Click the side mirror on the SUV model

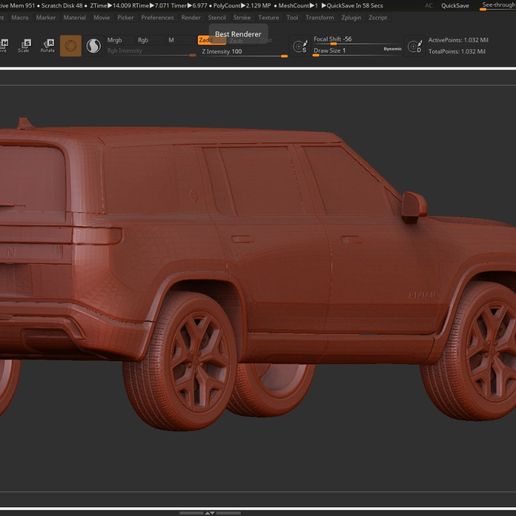[414, 207]
